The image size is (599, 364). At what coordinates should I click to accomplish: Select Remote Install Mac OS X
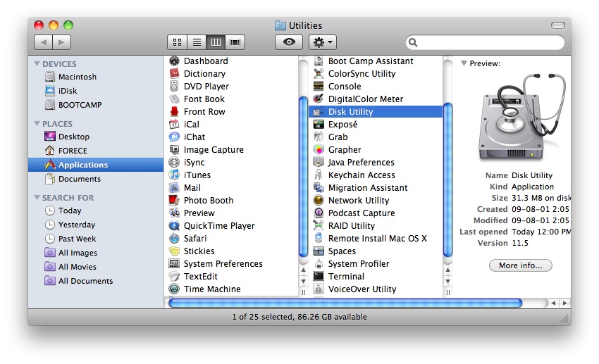pyautogui.click(x=375, y=238)
